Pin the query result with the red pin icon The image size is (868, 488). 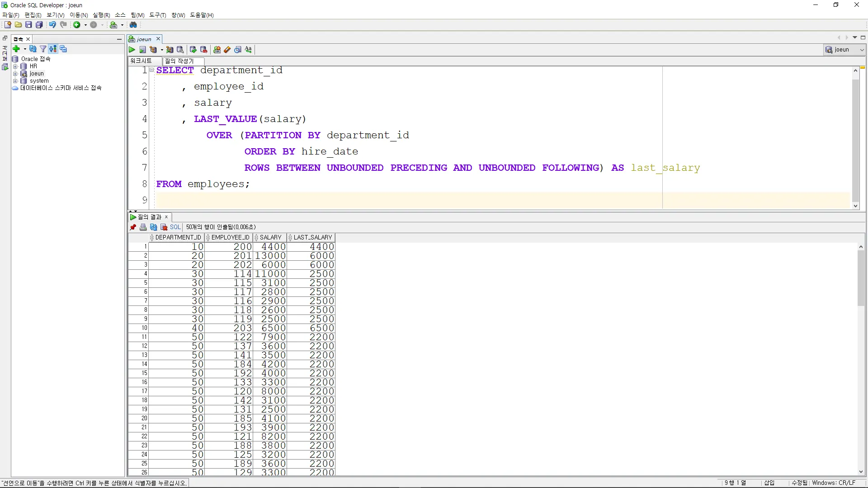point(133,227)
